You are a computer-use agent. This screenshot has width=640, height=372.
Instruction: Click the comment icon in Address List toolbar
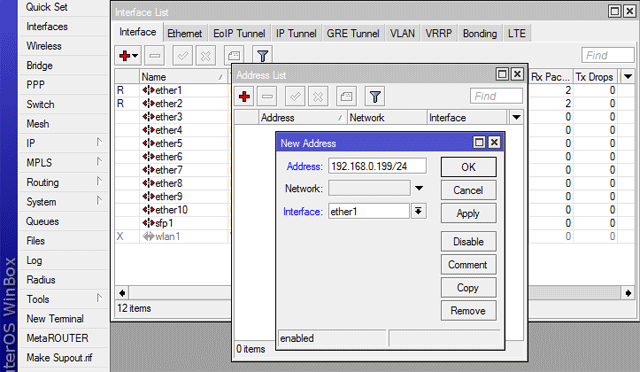coord(346,96)
